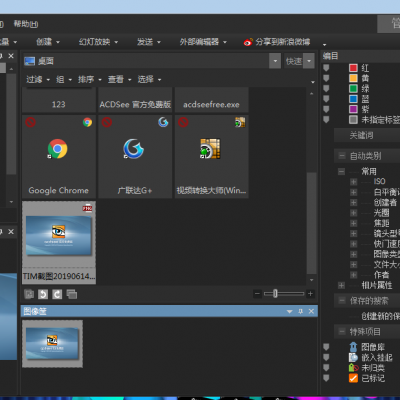
Task: Click small Chrome overlay icon atop Chrome tile
Action: point(87,122)
